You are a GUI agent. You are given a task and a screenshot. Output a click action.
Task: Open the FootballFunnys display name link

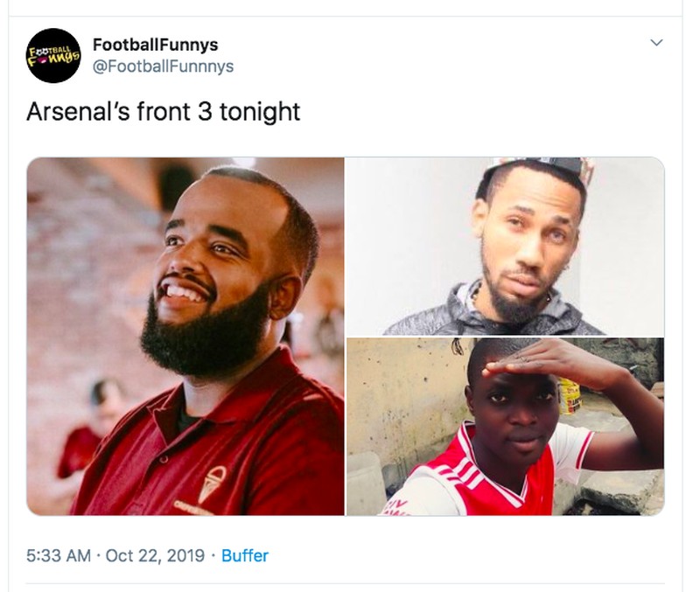[155, 44]
